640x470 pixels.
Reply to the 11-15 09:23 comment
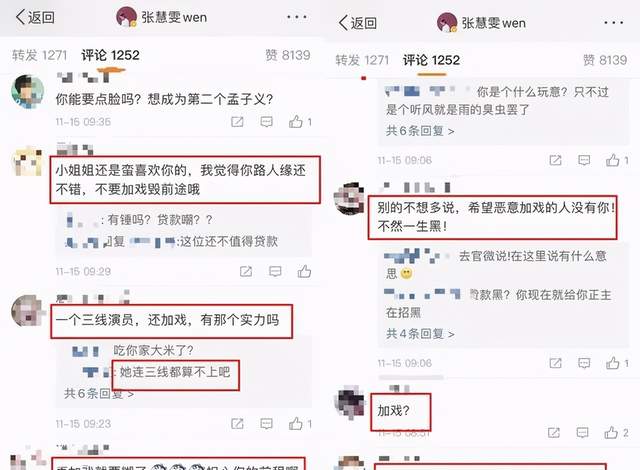pyautogui.click(x=267, y=424)
